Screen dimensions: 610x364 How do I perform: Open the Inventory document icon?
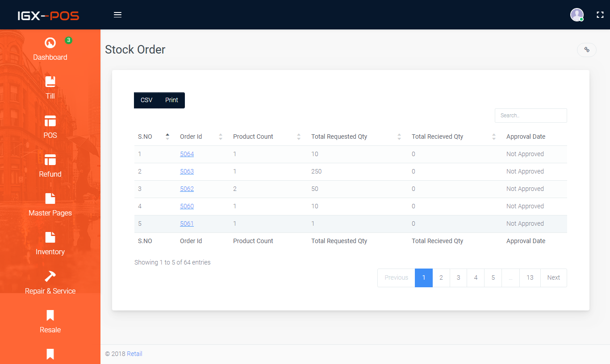tap(50, 237)
